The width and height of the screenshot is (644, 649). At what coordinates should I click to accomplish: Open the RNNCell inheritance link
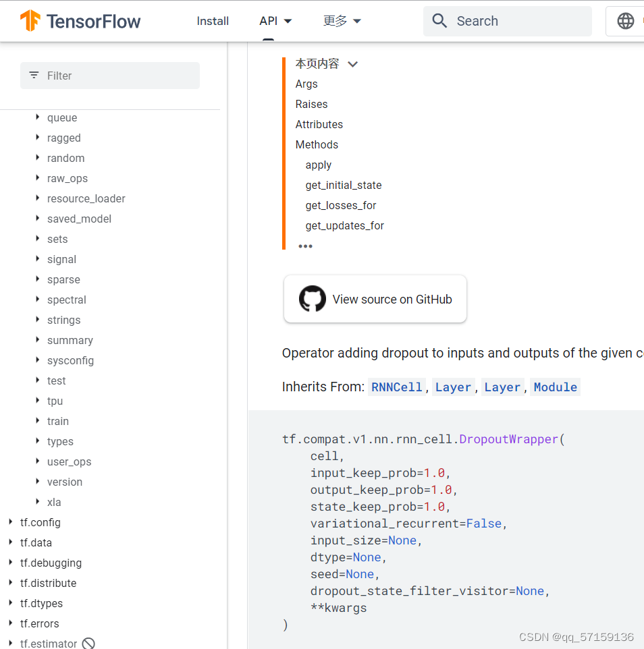(x=396, y=387)
